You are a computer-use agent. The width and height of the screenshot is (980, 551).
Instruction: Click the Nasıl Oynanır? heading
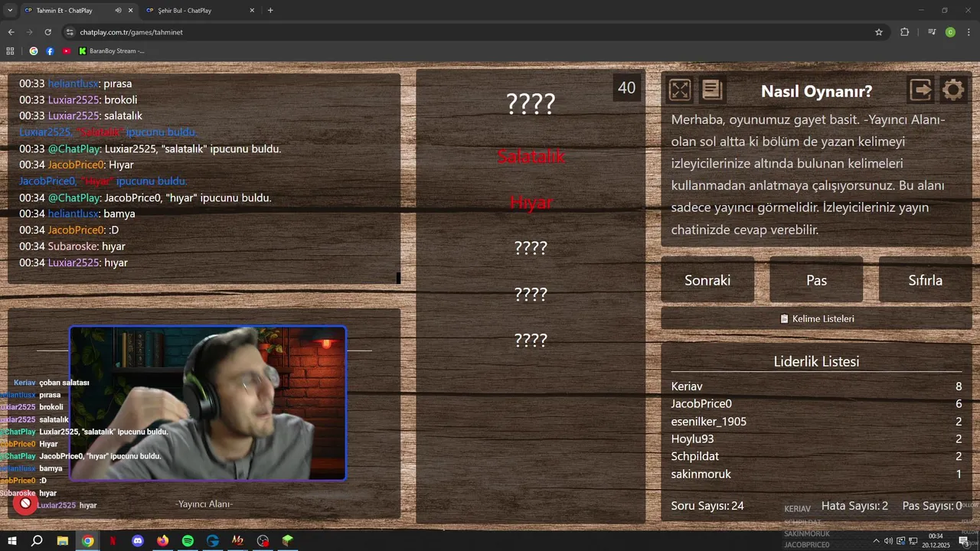pos(816,91)
